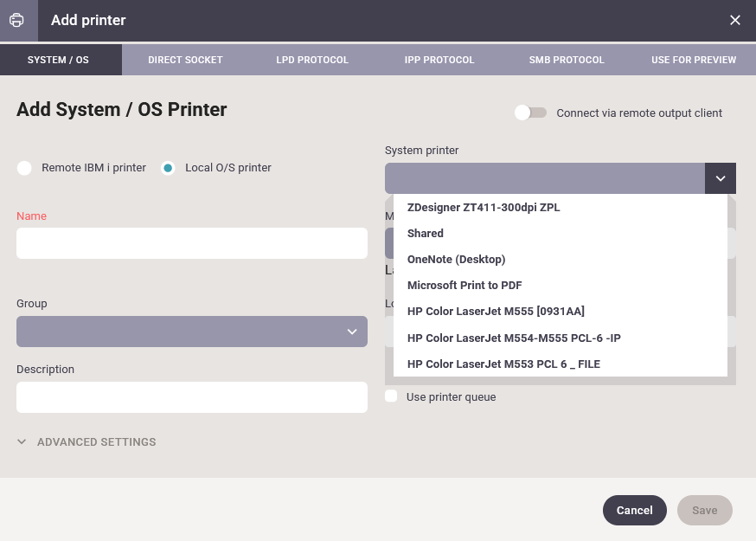Screen dimensions: 756x541
Task: Select Local O/S printer radio button
Action: tap(169, 168)
